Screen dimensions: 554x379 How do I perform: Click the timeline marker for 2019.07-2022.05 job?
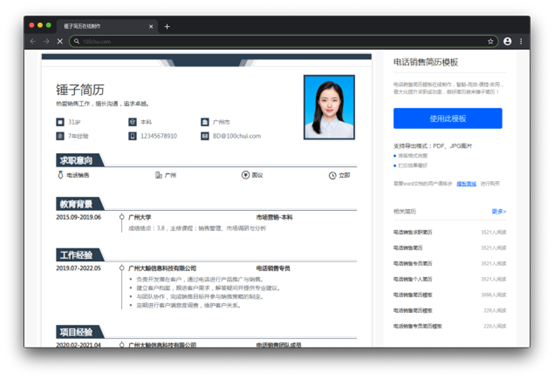(x=122, y=268)
